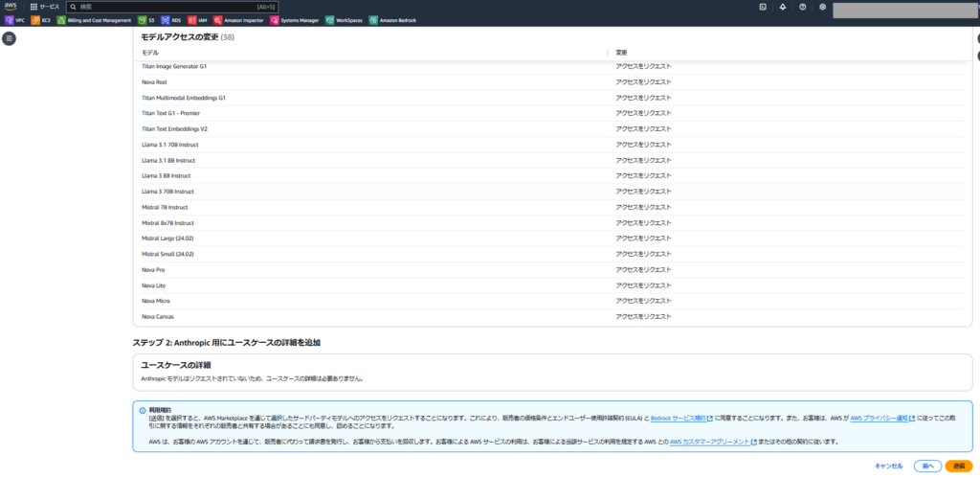Click the ステップ 2 Anthropic heading
The width and height of the screenshot is (980, 478).
point(228,343)
